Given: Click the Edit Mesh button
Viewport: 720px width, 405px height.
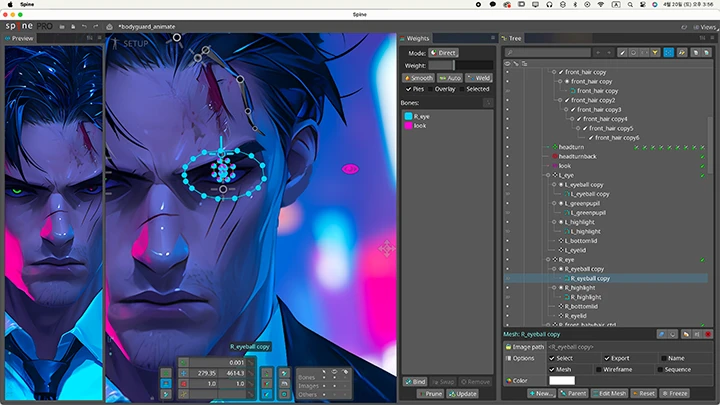Looking at the screenshot, I should (x=609, y=394).
